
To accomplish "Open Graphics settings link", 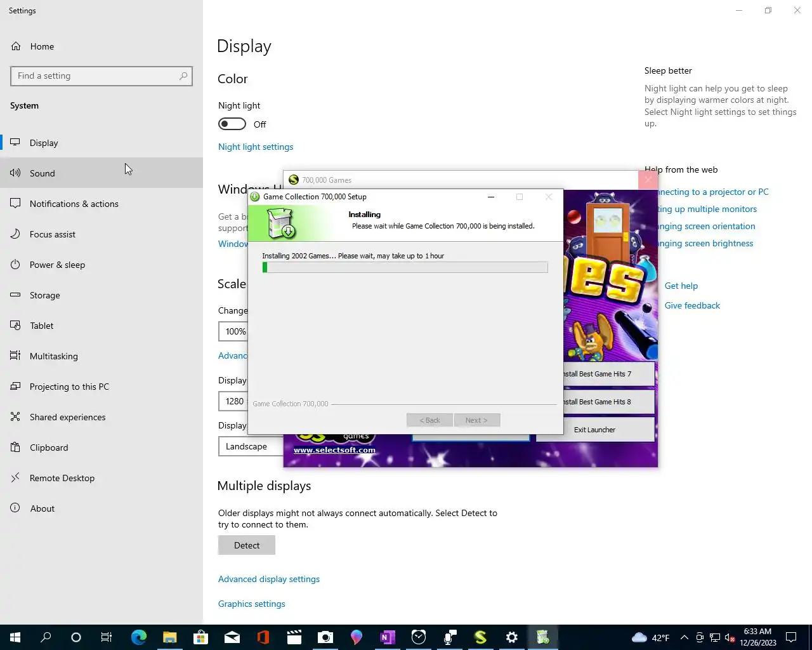I will click(252, 604).
